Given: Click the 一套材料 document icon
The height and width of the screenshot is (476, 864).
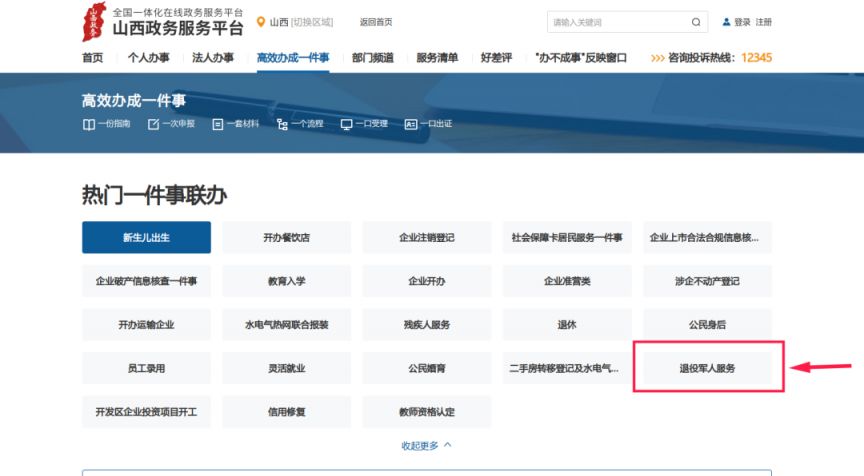Looking at the screenshot, I should tap(217, 124).
